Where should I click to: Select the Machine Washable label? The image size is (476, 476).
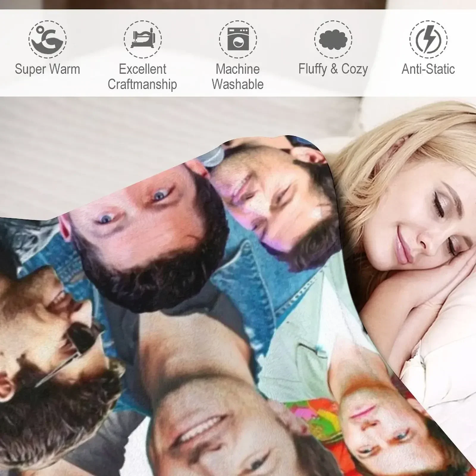[238, 76]
